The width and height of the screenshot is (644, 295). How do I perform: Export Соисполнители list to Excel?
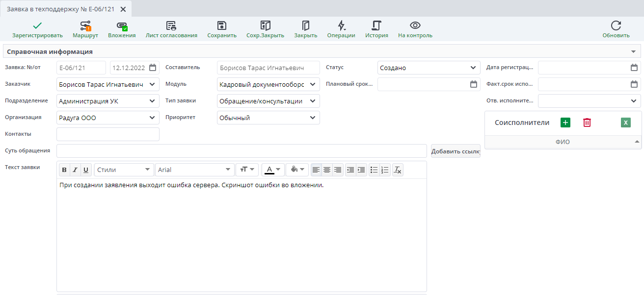(625, 123)
